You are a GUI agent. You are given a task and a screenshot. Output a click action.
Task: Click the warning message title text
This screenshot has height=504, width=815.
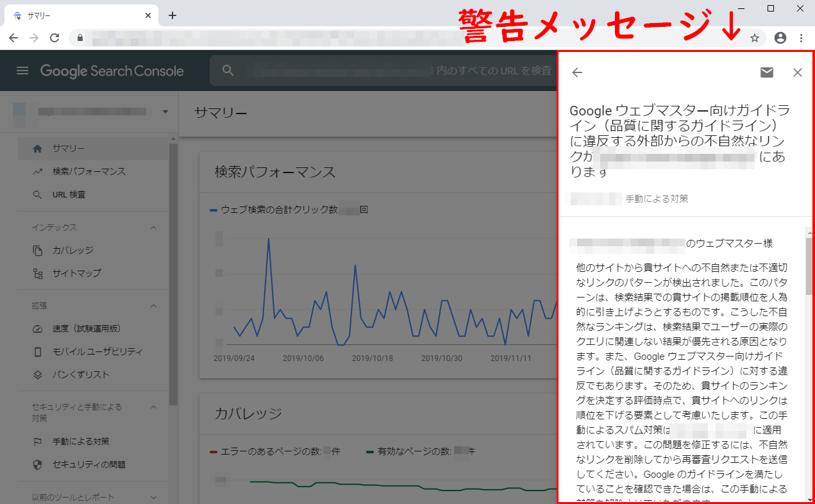pyautogui.click(x=678, y=141)
